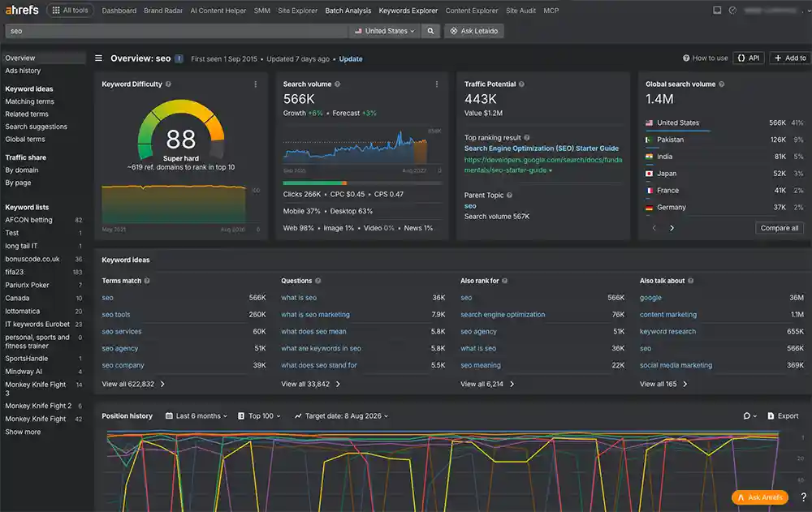Click the API button
This screenshot has width=812, height=512.
coord(749,58)
